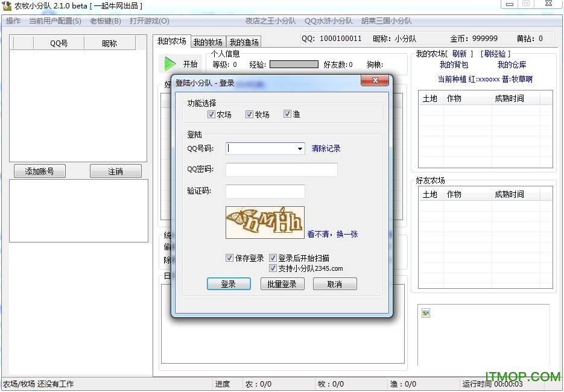Switch to 我的牧场 tab
Viewport: 564px width, 392px height.
point(208,42)
